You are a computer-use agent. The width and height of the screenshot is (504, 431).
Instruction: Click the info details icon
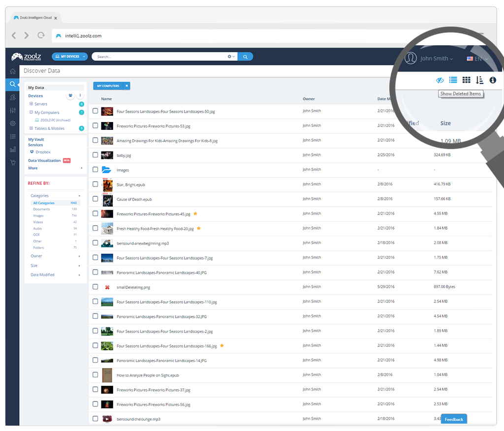(493, 80)
